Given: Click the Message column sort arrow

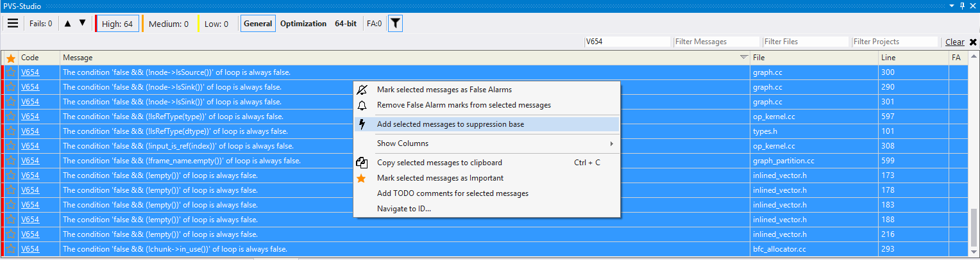Looking at the screenshot, I should 744,58.
